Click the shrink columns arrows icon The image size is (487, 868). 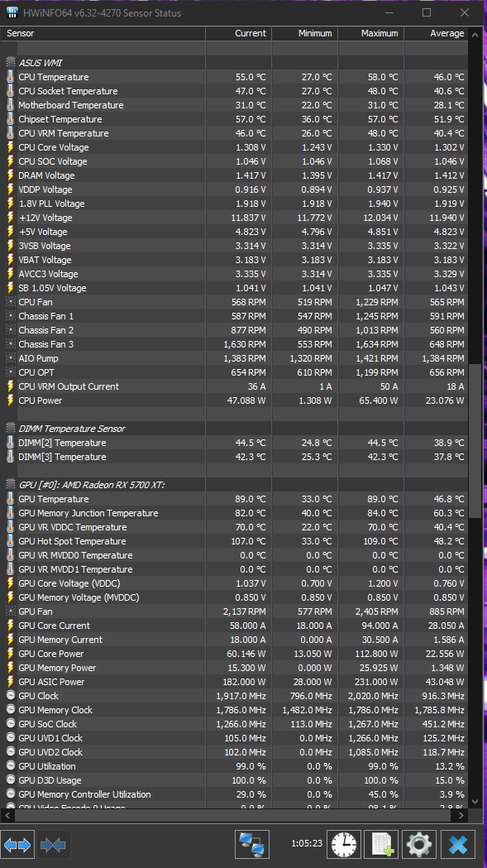click(x=54, y=845)
